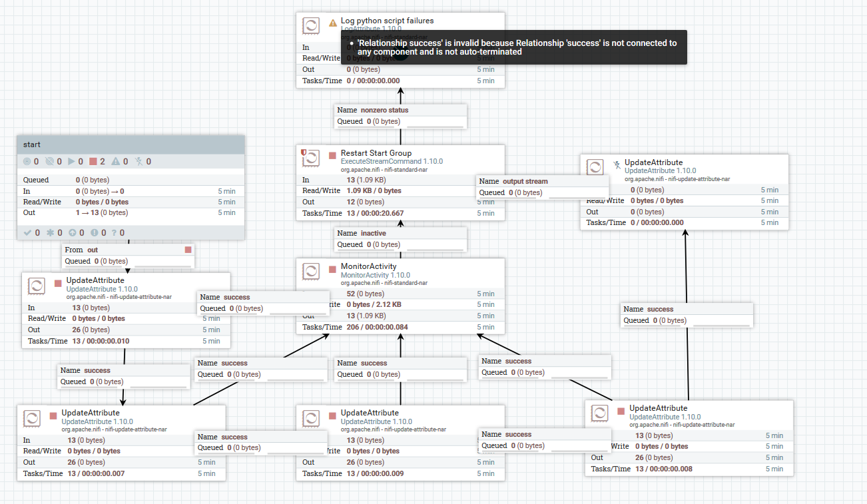
Task: Click the inactive connection backpressure bar
Action: tap(435, 249)
